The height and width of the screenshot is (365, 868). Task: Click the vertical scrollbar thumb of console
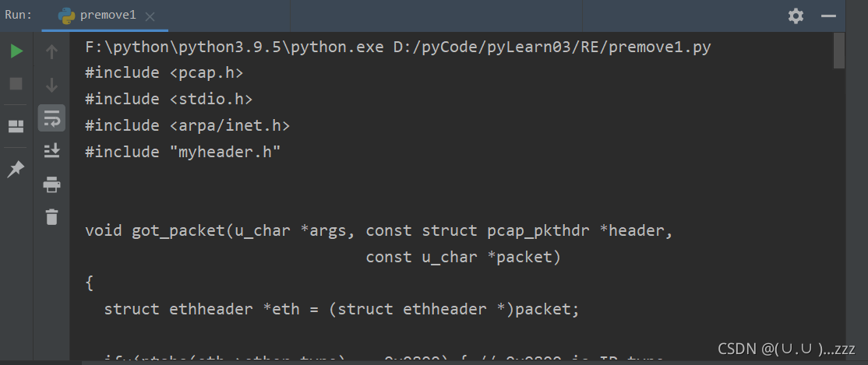click(839, 51)
